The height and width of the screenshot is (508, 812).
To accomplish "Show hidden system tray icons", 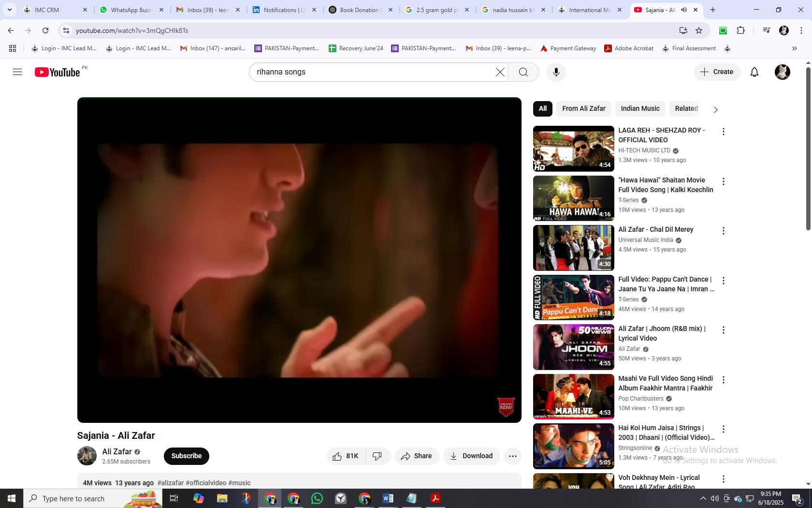I will click(x=703, y=498).
